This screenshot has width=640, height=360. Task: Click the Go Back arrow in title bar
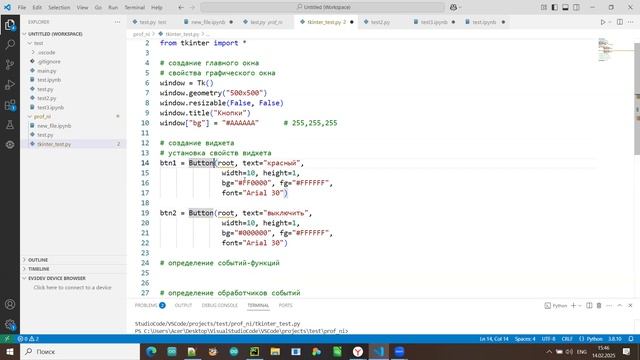point(181,7)
